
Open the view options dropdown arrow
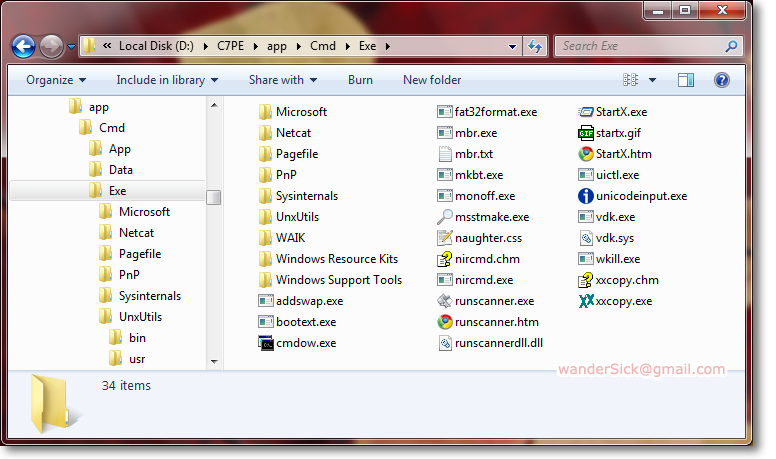[652, 80]
